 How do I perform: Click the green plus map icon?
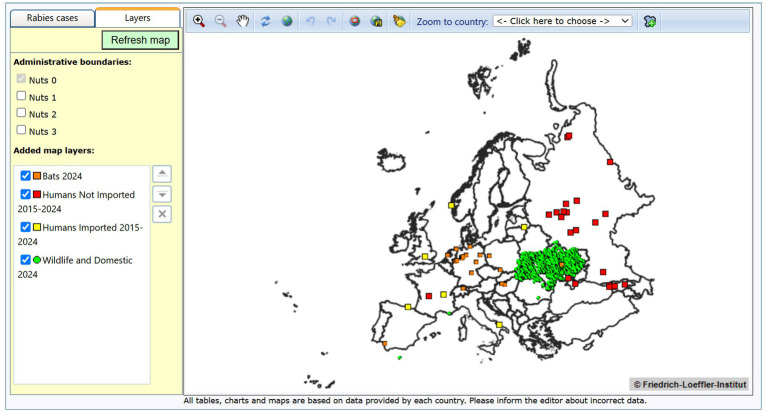(x=650, y=22)
